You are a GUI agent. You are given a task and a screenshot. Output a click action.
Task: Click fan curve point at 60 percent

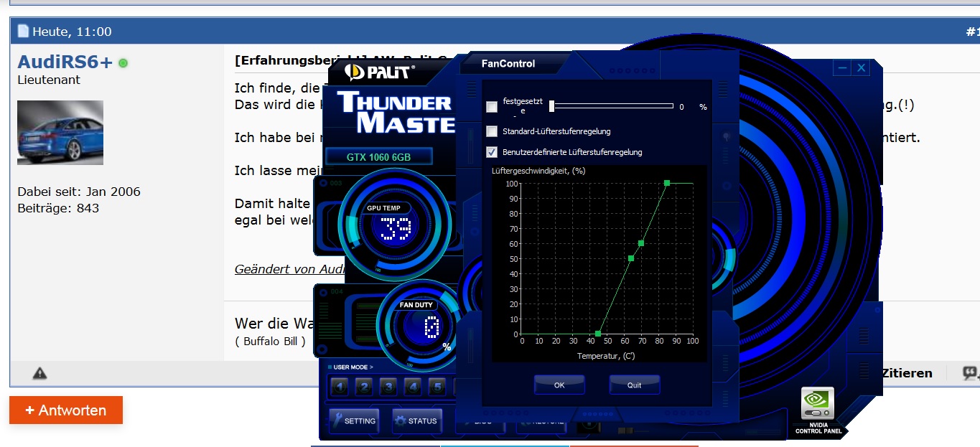coord(641,243)
